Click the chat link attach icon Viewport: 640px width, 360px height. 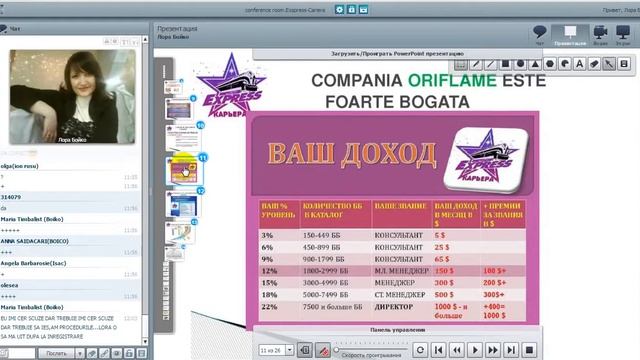[104, 353]
